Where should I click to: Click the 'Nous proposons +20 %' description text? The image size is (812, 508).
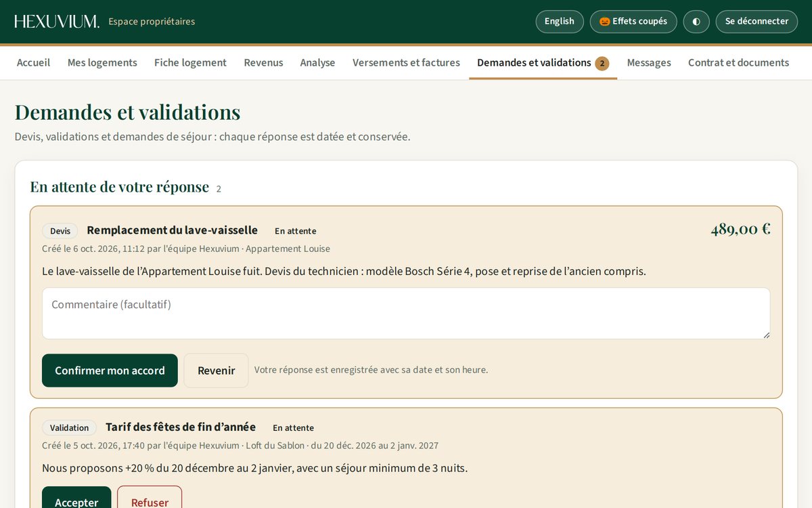(x=254, y=468)
